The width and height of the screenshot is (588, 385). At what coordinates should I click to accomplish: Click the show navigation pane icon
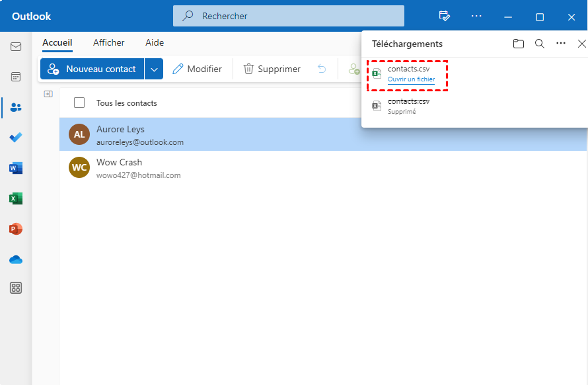[x=48, y=94]
